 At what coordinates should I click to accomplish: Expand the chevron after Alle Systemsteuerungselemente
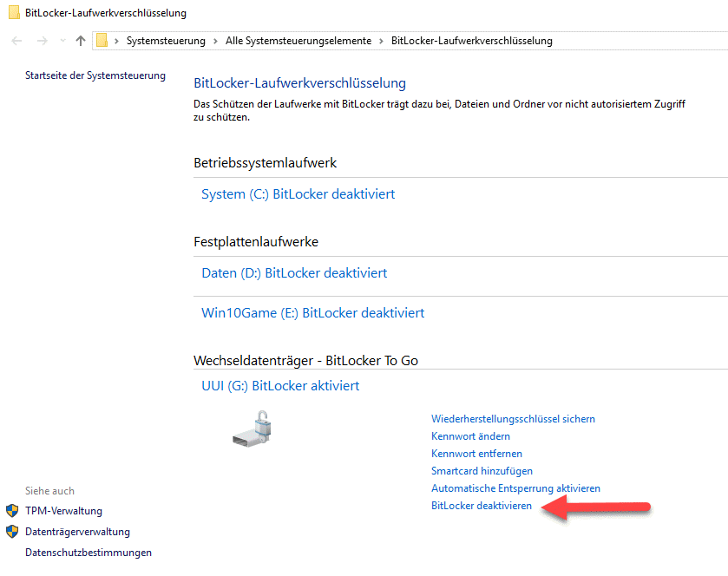382,41
